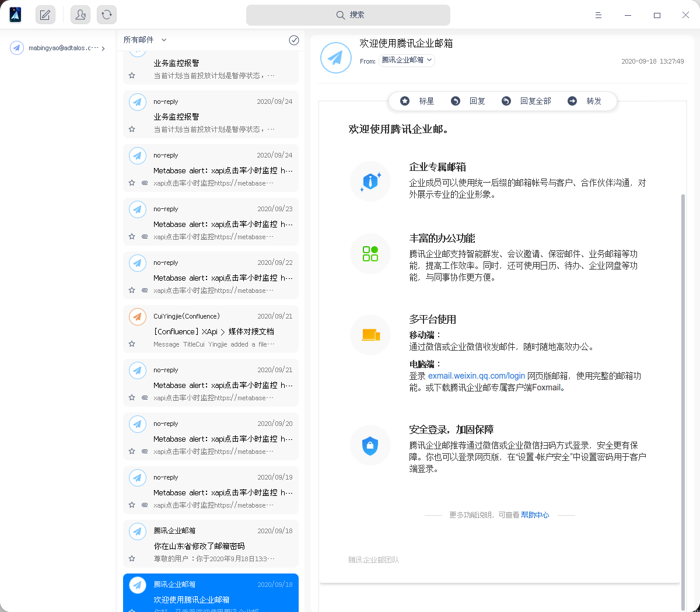Click the avatar on the selected 欢迎使用腾讯企业邮箱 mail
This screenshot has width=700, height=612.
(x=138, y=585)
